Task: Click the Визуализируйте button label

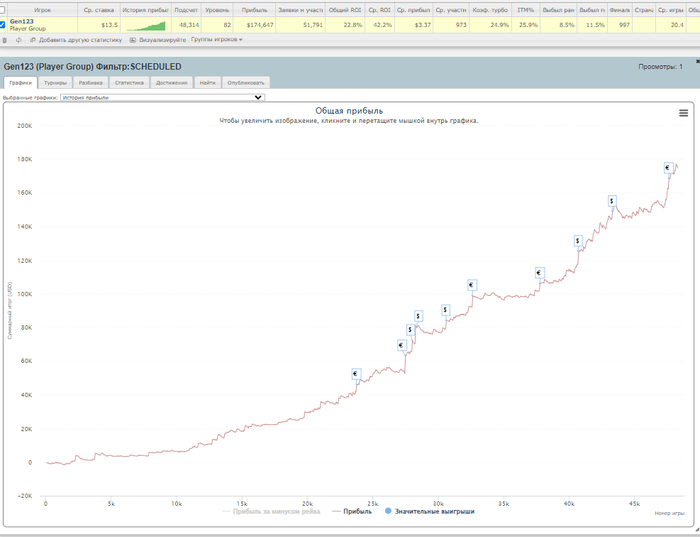Action: point(162,40)
